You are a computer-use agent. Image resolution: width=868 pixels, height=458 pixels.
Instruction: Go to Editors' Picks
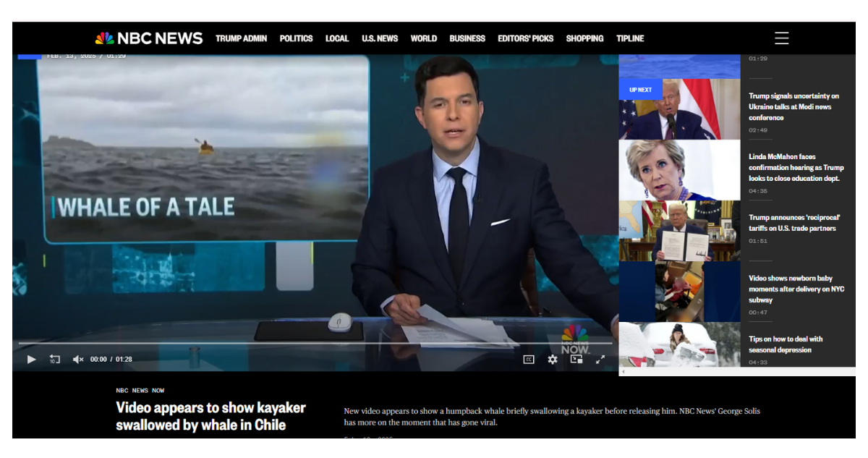525,38
